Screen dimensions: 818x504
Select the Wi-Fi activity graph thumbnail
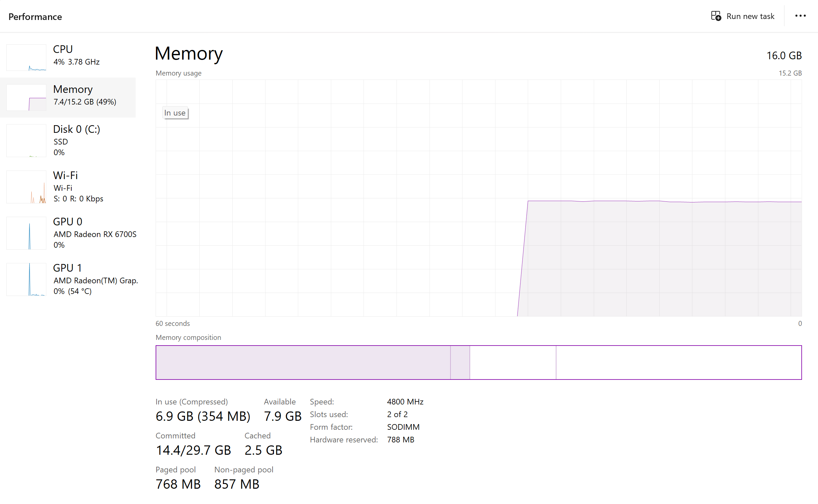(x=26, y=187)
